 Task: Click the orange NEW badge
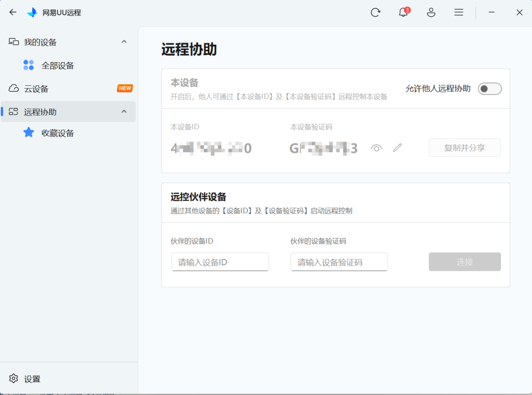tap(125, 88)
